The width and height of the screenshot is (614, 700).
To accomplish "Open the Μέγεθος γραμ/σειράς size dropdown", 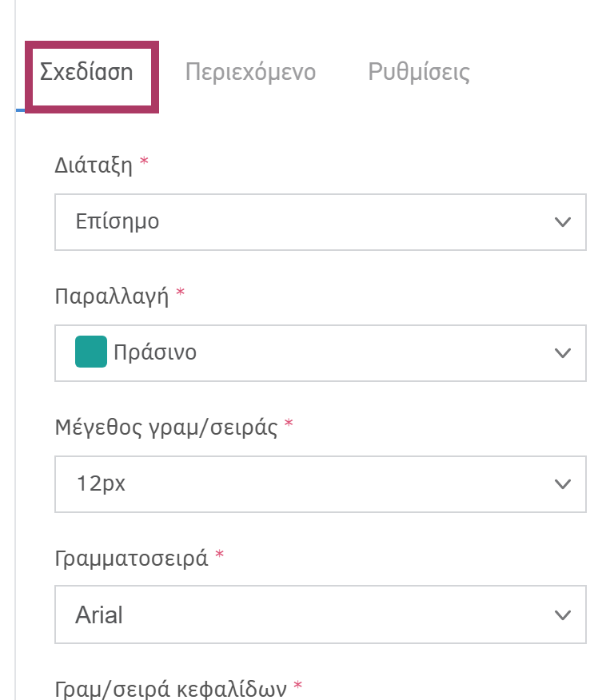I will (x=320, y=484).
